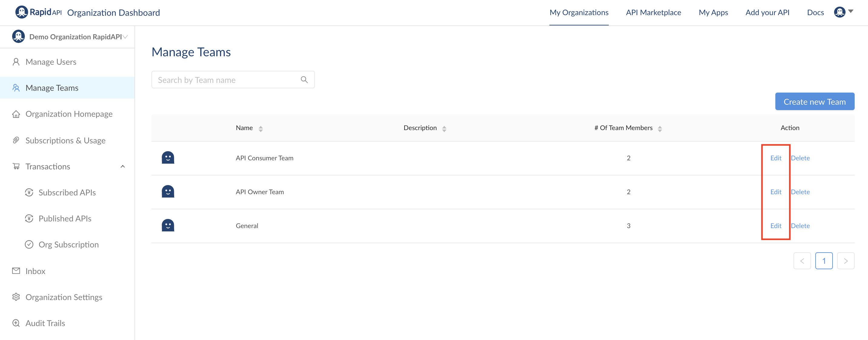Delete the API Owner Team

(x=800, y=191)
